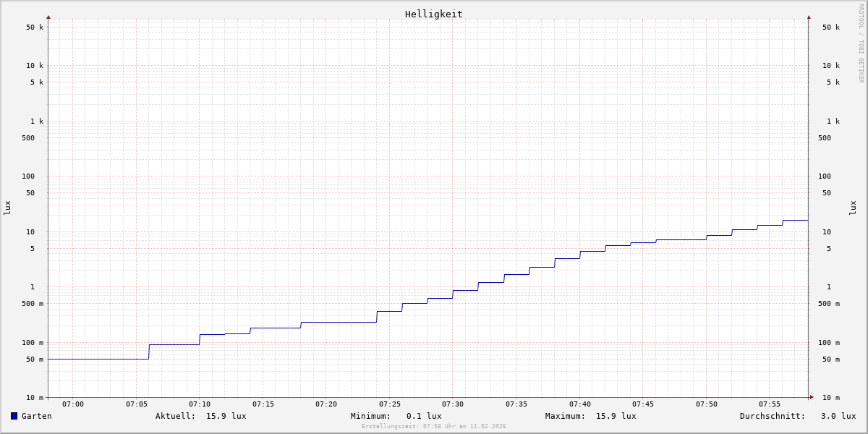Click the 07:30 time axis label
Screen dimensions: 868x434
click(453, 404)
